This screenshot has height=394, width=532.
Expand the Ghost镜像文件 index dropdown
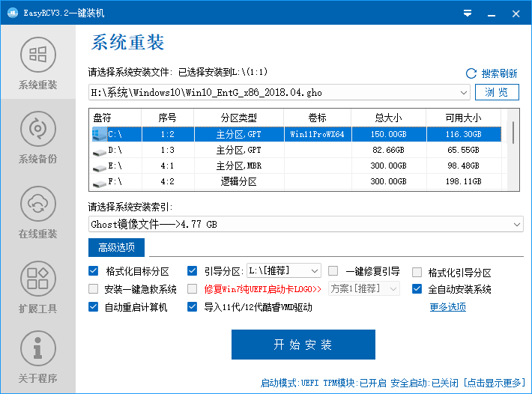point(517,224)
